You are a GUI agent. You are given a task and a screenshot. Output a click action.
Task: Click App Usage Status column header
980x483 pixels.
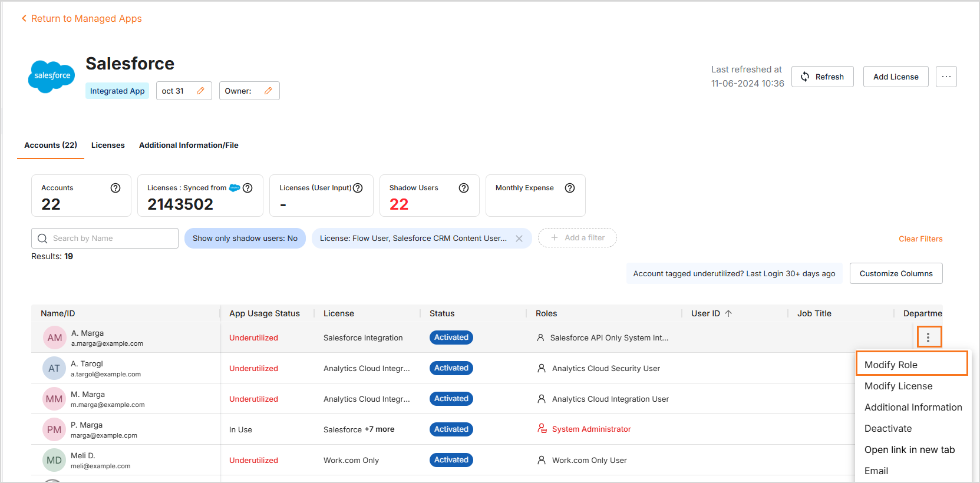click(265, 313)
